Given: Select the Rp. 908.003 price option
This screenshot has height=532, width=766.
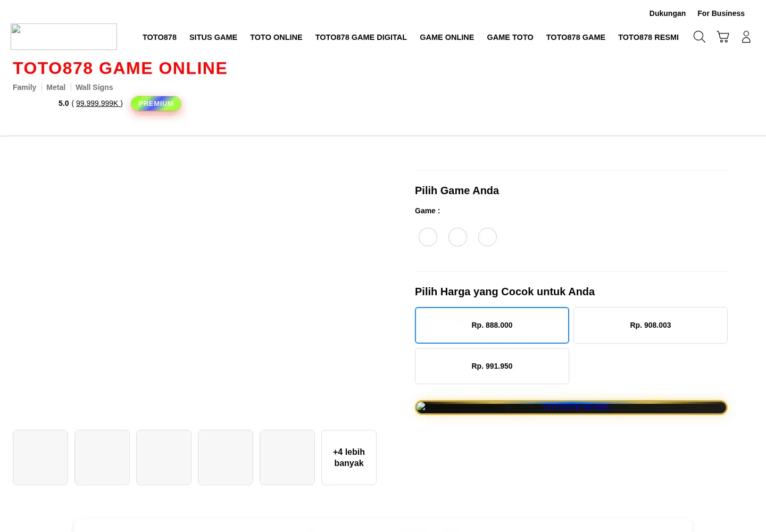Looking at the screenshot, I should point(651,325).
